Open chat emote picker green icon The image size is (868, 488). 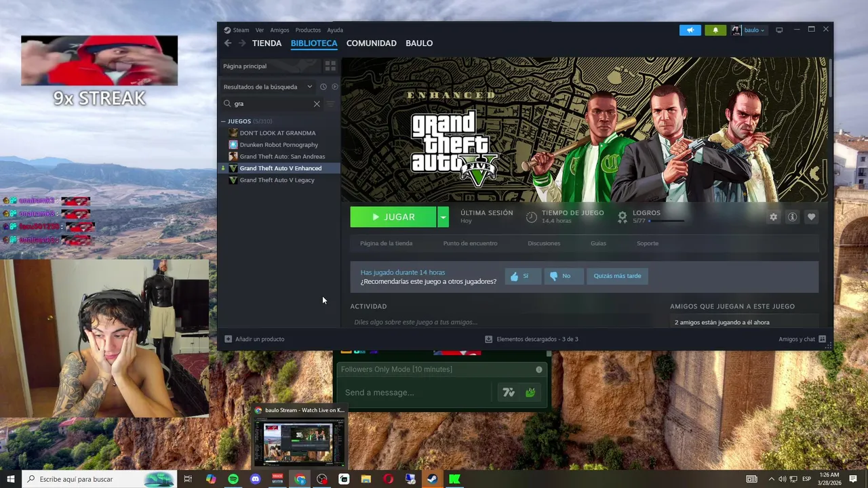530,392
